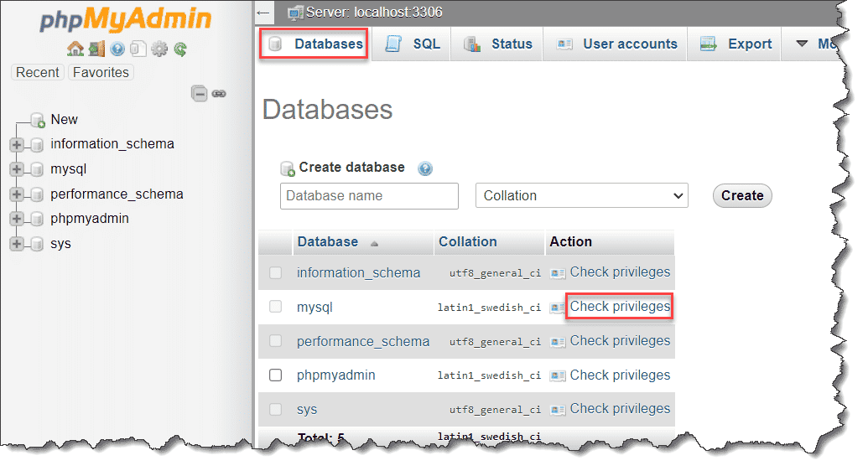The image size is (868, 471).
Task: Check privileges for information_schema
Action: tap(620, 272)
